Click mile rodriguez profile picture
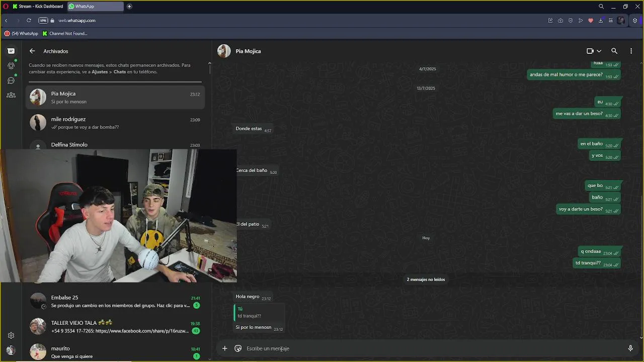Screen dimensions: 644x362 click(38, 122)
